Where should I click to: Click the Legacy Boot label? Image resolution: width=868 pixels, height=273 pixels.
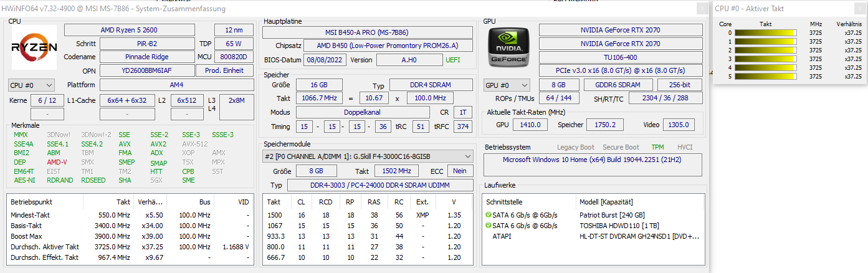point(575,147)
